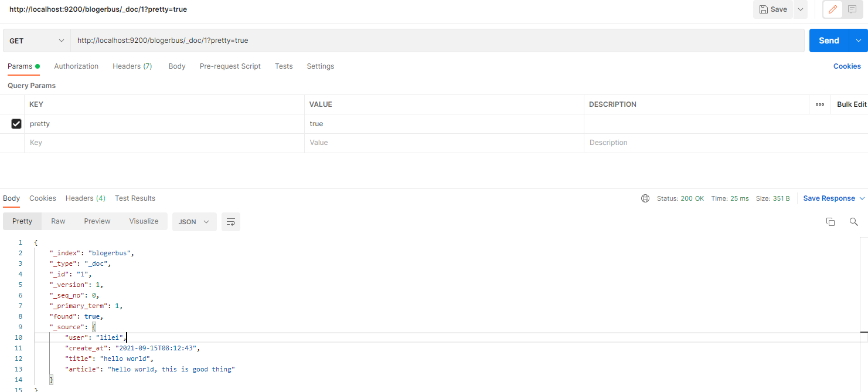
Task: Open the comments icon
Action: (852, 9)
